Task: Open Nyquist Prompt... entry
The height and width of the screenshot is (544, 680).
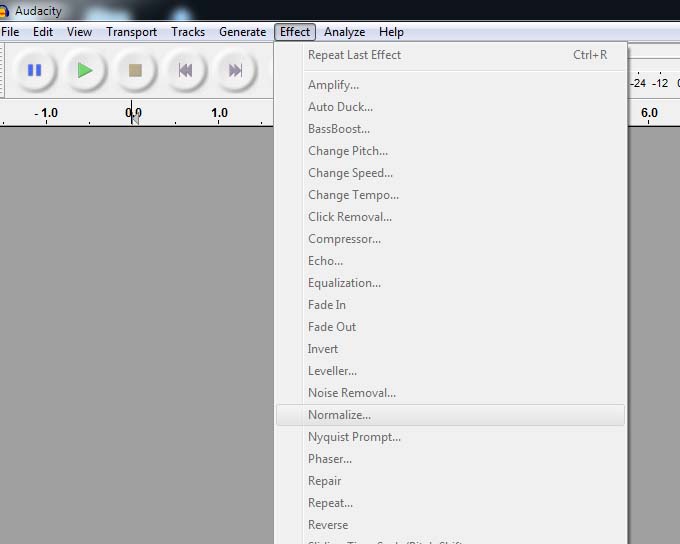Action: 451,437
